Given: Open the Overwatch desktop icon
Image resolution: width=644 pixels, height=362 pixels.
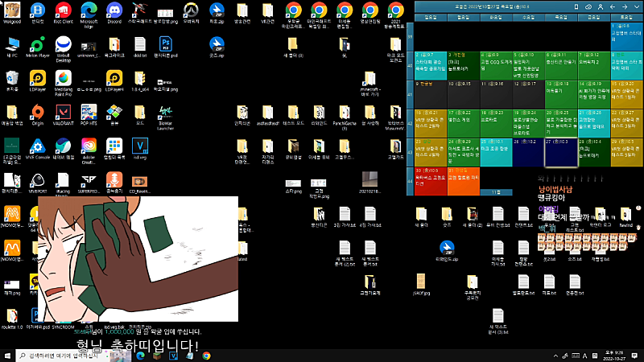Looking at the screenshot, I should pyautogui.click(x=190, y=12).
